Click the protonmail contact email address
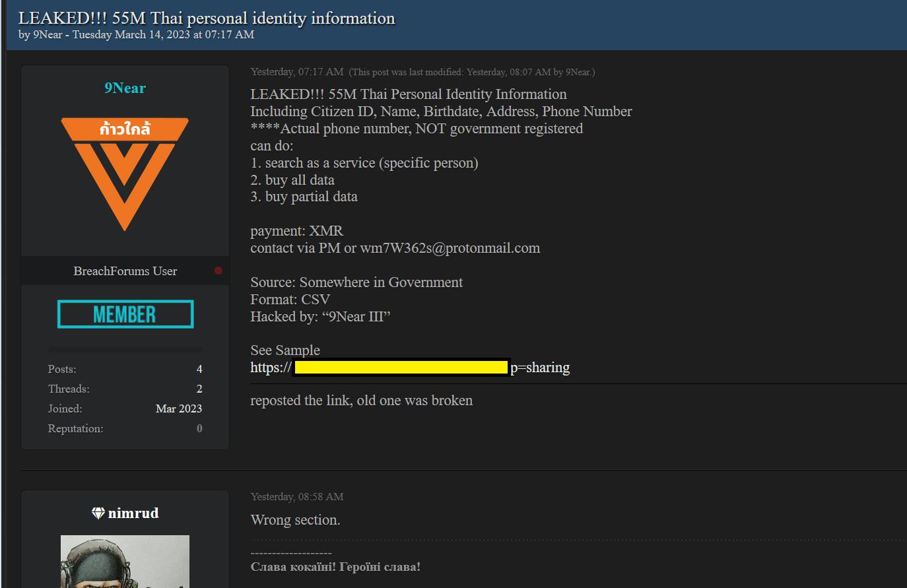The width and height of the screenshot is (907, 588). point(450,248)
